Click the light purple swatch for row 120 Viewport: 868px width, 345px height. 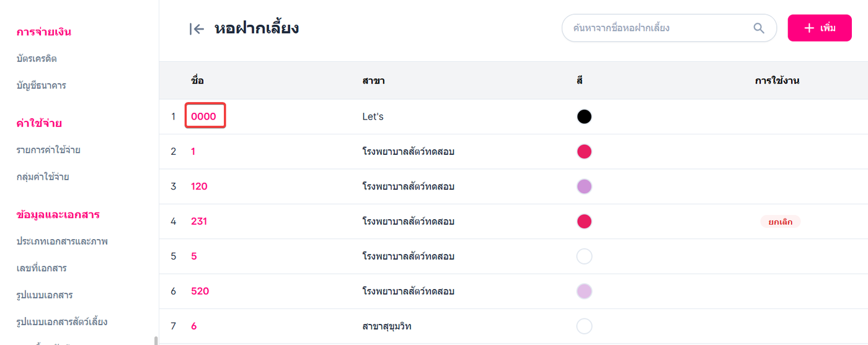click(584, 186)
